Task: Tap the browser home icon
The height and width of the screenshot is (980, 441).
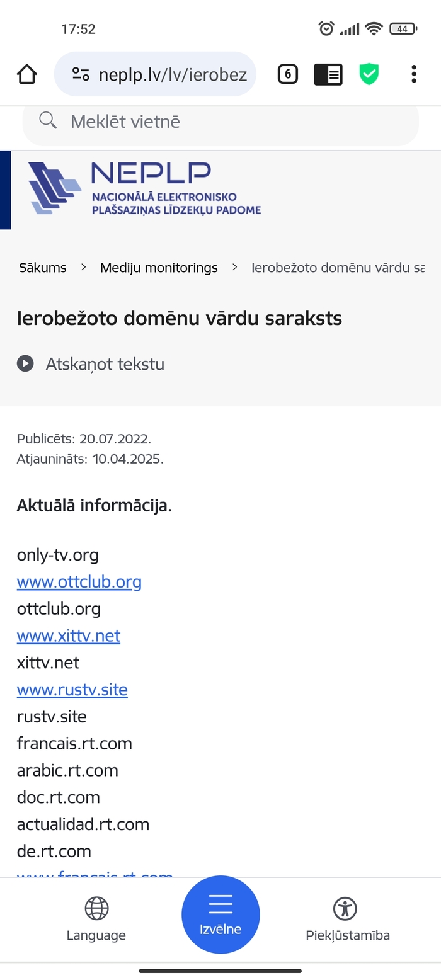Action: [26, 74]
